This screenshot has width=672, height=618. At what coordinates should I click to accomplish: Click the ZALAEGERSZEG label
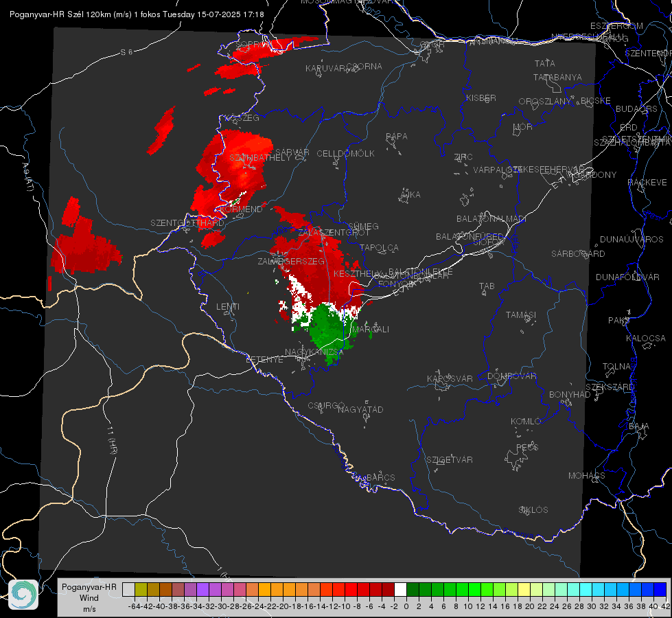[x=291, y=261]
